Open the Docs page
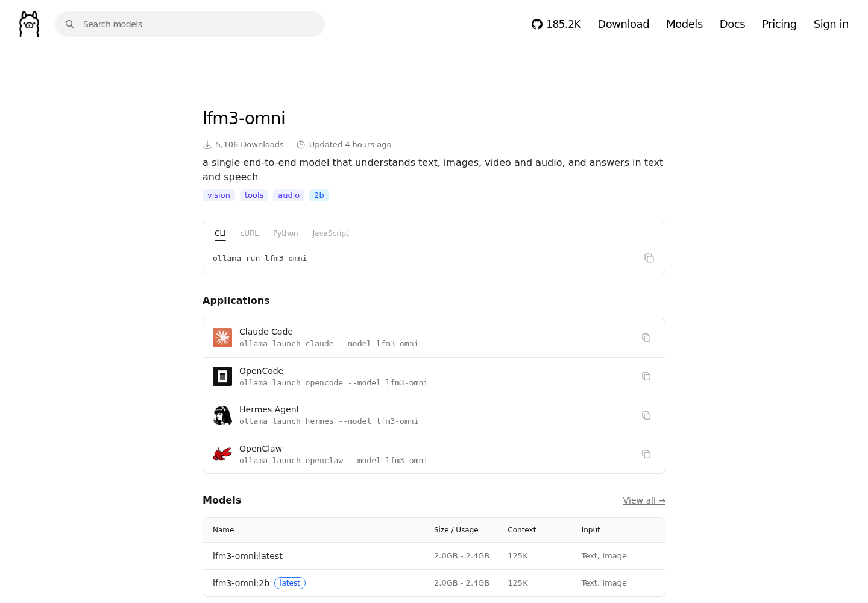Image resolution: width=868 pixels, height=603 pixels. [x=732, y=24]
